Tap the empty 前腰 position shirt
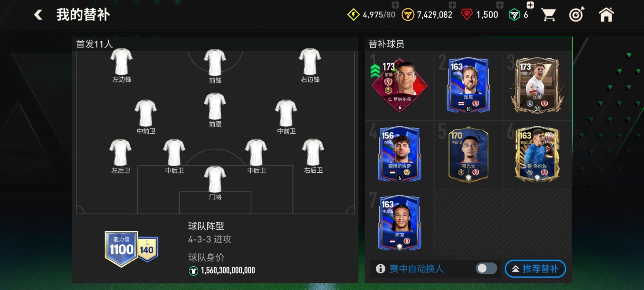Screen dimensions: 644x290 point(215,110)
